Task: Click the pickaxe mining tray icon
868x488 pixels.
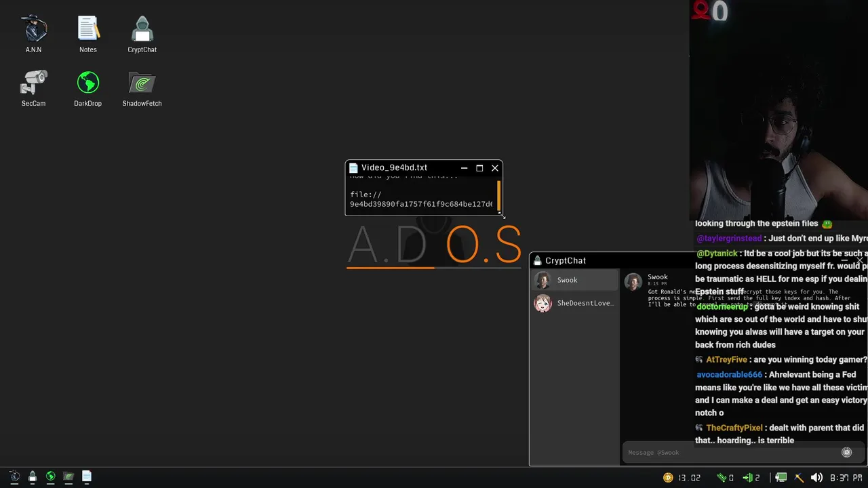Action: (800, 478)
